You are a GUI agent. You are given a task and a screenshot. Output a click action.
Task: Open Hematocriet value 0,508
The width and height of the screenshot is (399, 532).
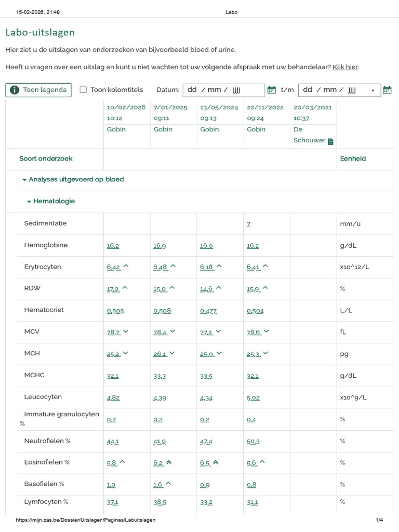point(162,311)
